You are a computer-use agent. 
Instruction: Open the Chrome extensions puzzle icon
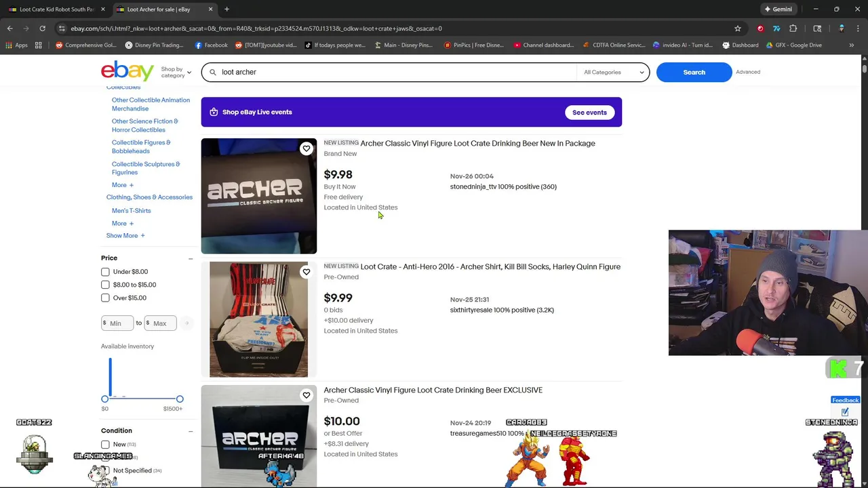(793, 28)
